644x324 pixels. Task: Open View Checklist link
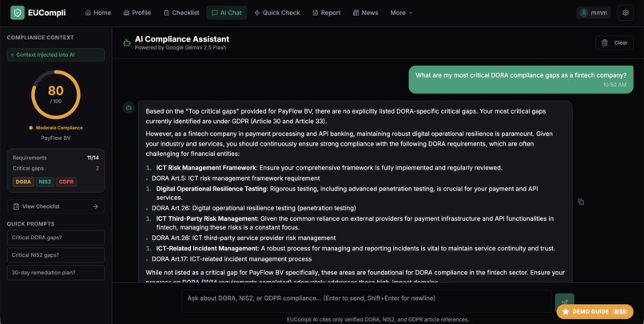(x=55, y=206)
